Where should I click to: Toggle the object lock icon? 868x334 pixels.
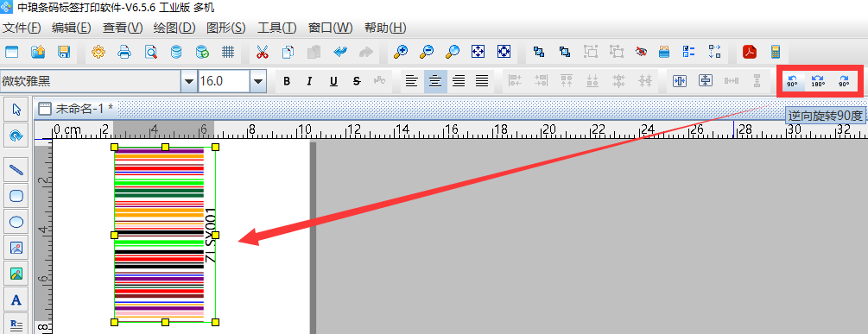coord(664,53)
